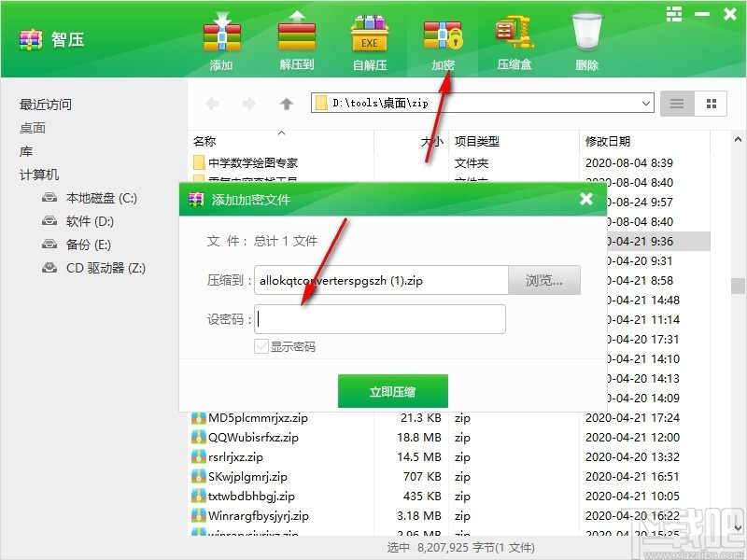
Task: Click the up-to-parent-folder arrow icon
Action: 286,103
